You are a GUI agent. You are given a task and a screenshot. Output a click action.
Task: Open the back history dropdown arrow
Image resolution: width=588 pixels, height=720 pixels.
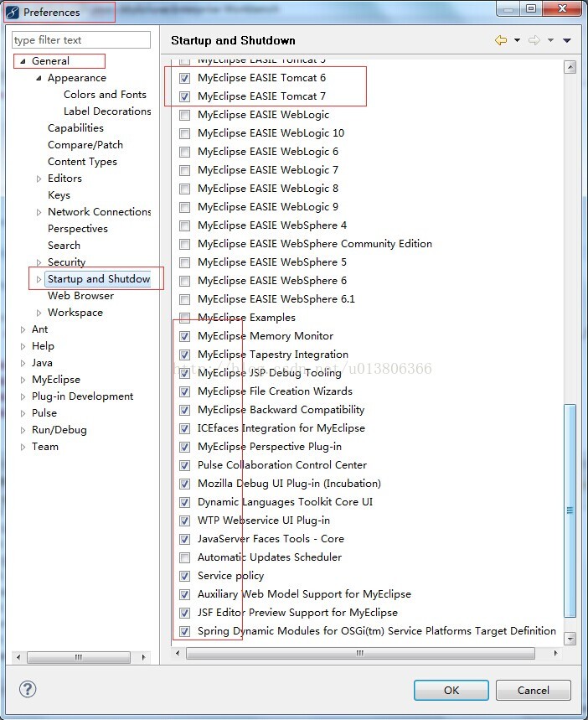click(517, 40)
